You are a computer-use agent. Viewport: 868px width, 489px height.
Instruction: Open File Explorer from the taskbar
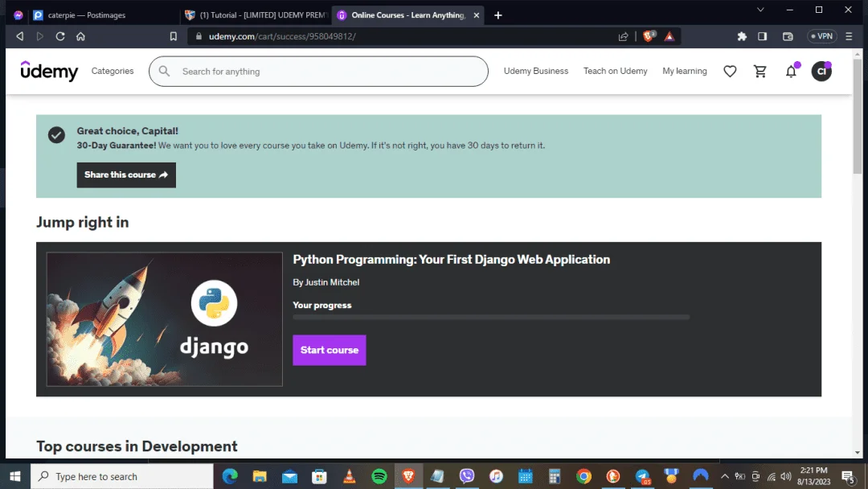tap(260, 476)
